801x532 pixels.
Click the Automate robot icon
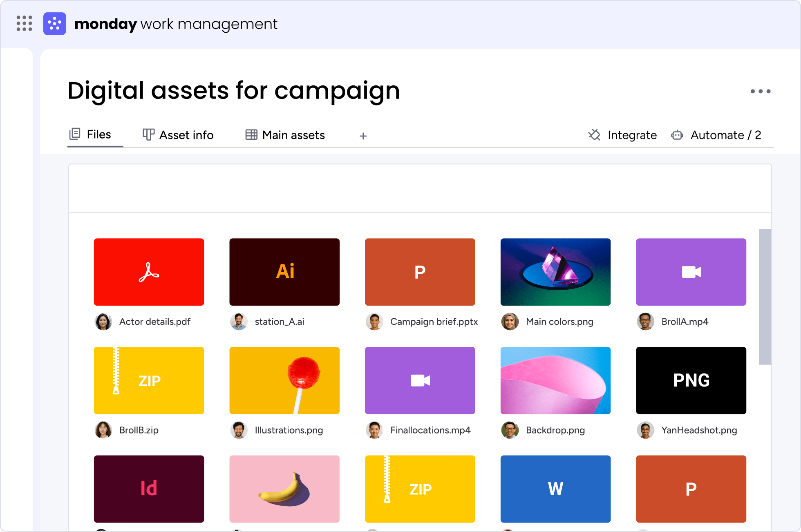677,135
